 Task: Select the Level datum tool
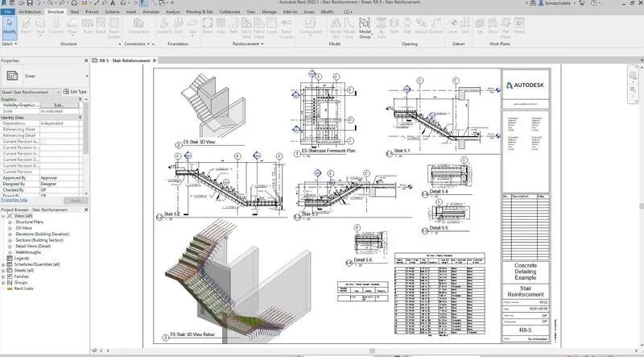(452, 26)
